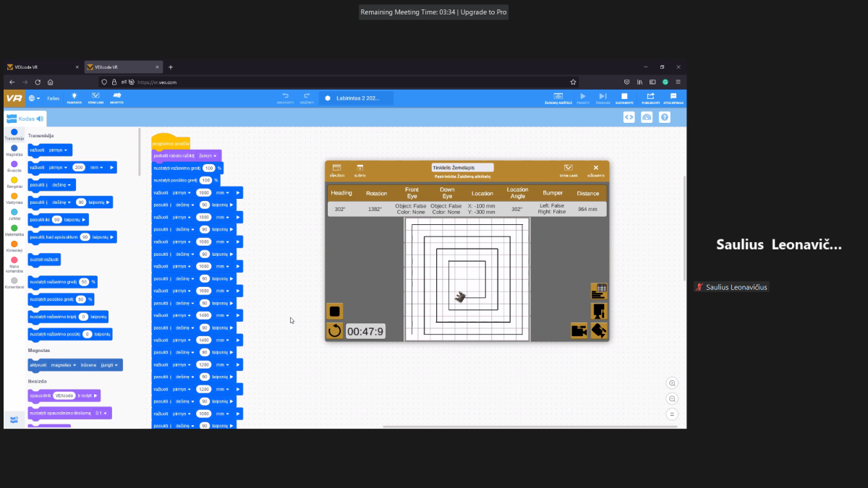Image resolution: width=868 pixels, height=488 pixels.
Task: Switch to the first VEXcode VR browser tab
Action: point(40,67)
